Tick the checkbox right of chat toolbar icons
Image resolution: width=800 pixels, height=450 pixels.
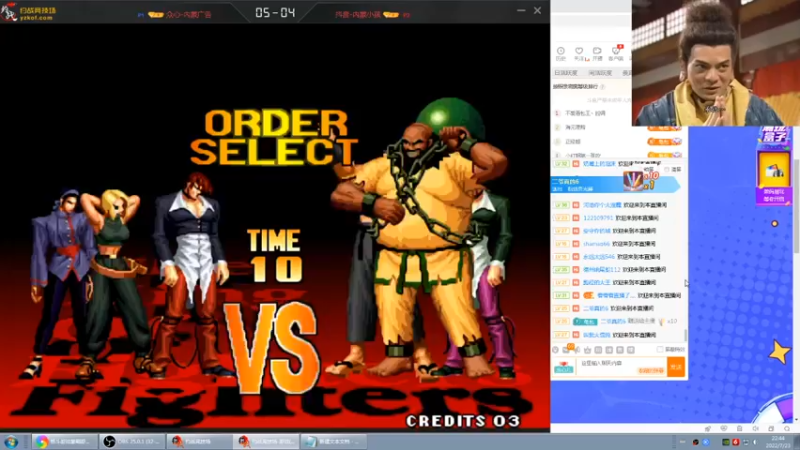coord(660,349)
